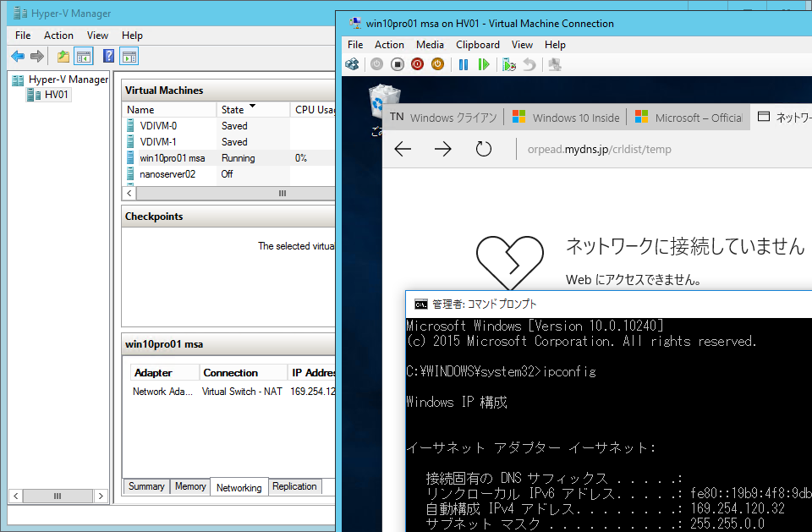Click Virtual Switch - NAT connection cell
812x532 pixels.
(x=242, y=392)
